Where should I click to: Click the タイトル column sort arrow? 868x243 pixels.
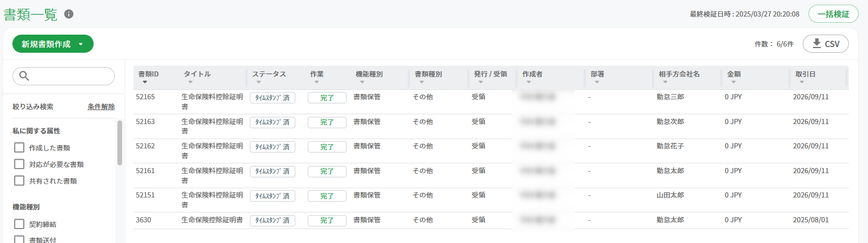click(190, 82)
